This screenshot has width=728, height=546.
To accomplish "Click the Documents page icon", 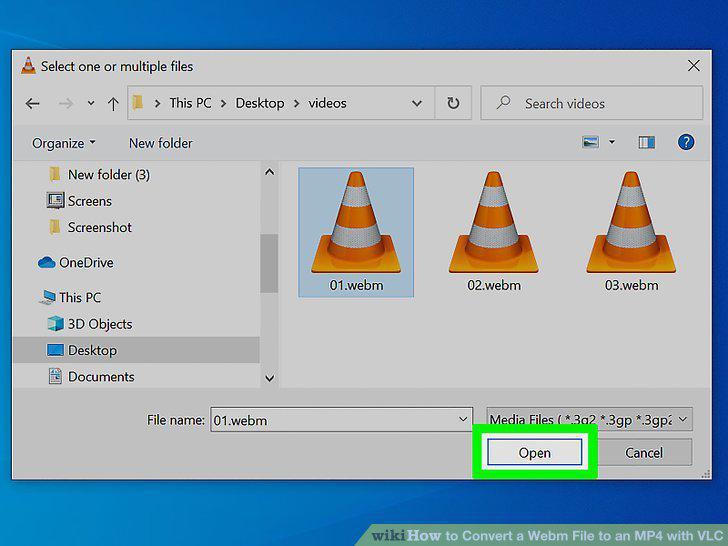I will pyautogui.click(x=55, y=376).
